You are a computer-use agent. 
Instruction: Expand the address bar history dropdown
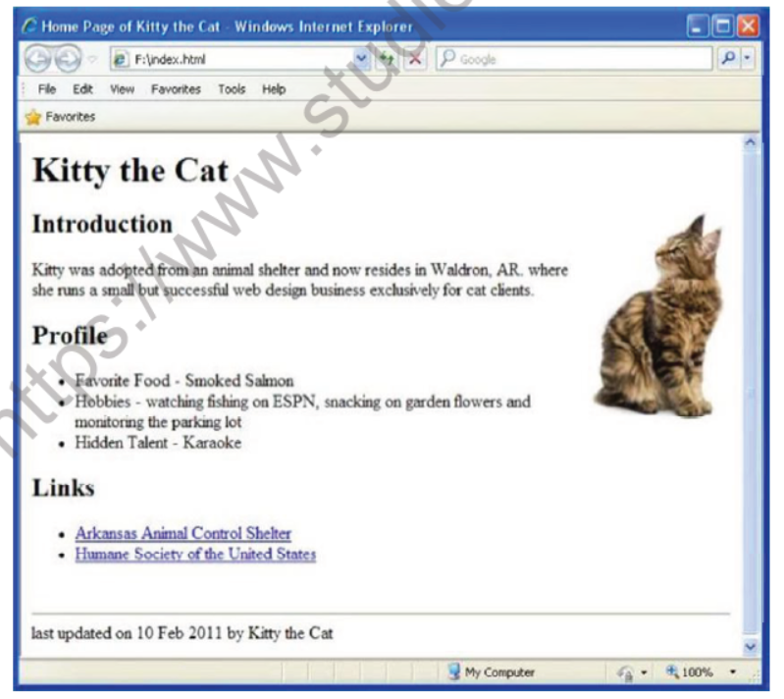pos(361,59)
